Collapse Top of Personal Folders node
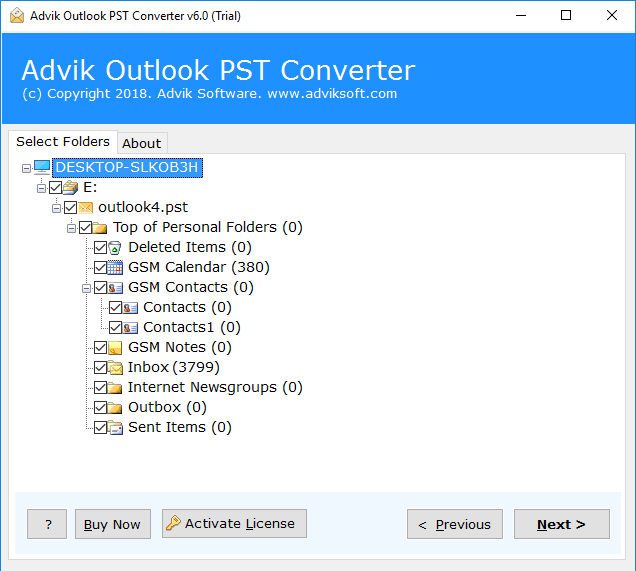636x571 pixels. [71, 228]
